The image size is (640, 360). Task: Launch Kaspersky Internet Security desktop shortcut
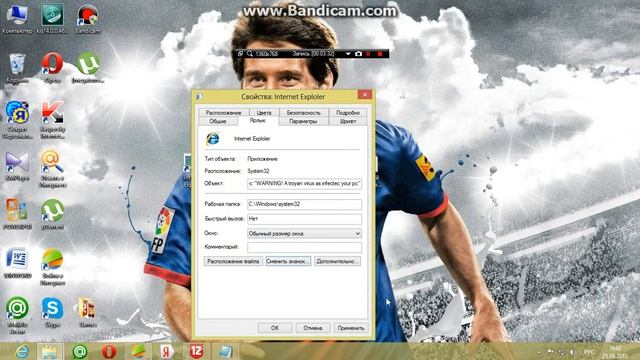(52, 119)
